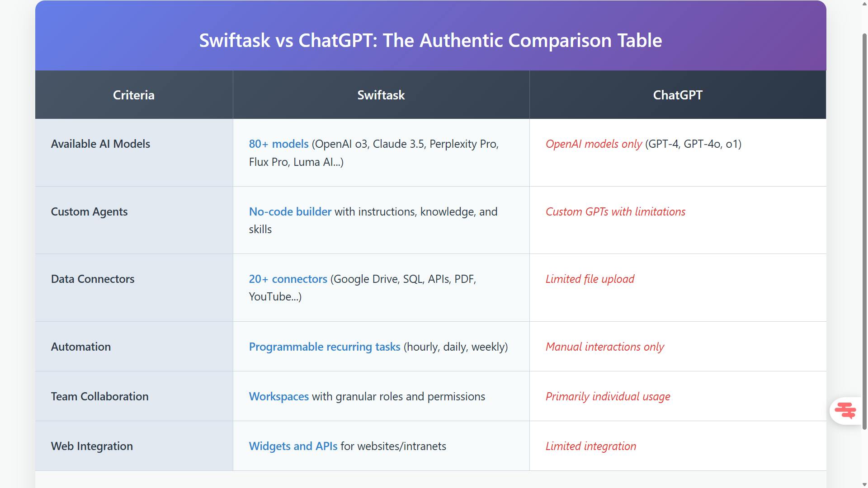Screen dimensions: 868x488
Task: Select the "Swiftask" column header
Action: click(381, 95)
